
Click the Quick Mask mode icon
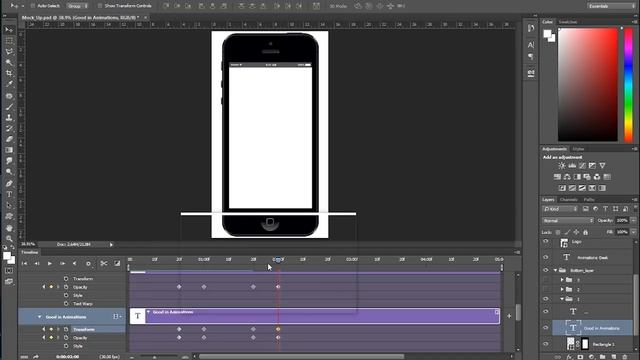(x=9, y=271)
